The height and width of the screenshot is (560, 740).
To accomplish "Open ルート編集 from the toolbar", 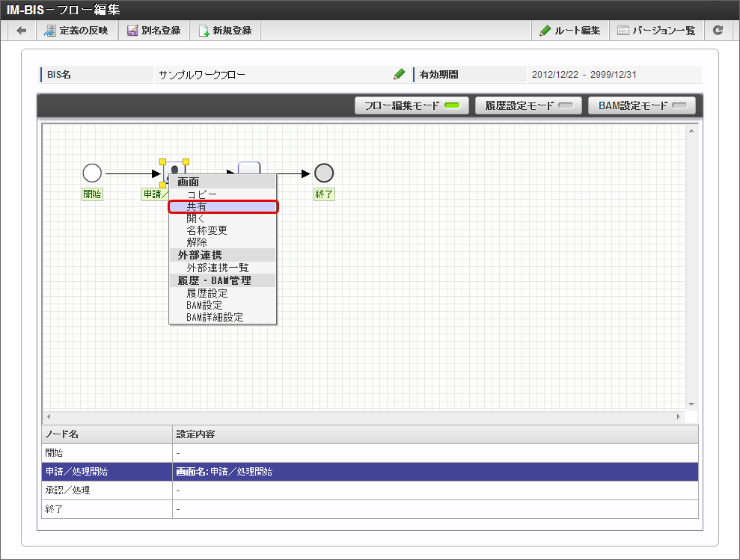I will (x=569, y=31).
